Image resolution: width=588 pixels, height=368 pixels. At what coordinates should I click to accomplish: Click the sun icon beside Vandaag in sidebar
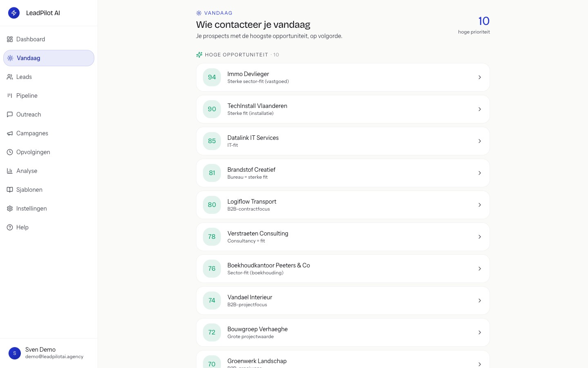point(10,58)
